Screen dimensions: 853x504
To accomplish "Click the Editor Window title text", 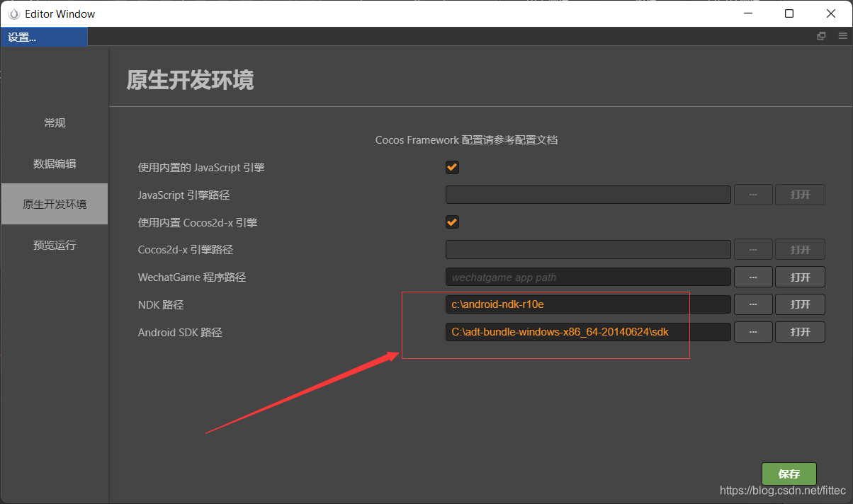I will (x=60, y=14).
